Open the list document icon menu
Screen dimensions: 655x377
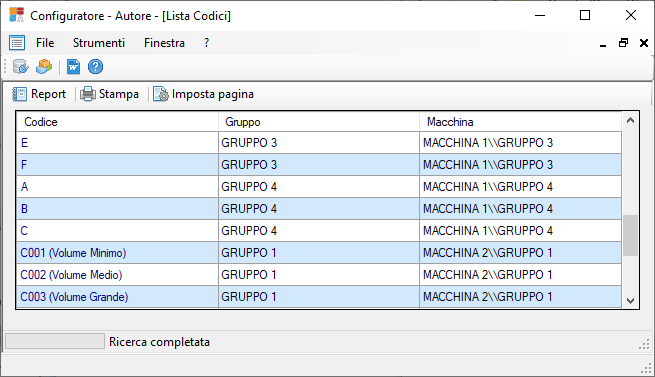(x=17, y=43)
